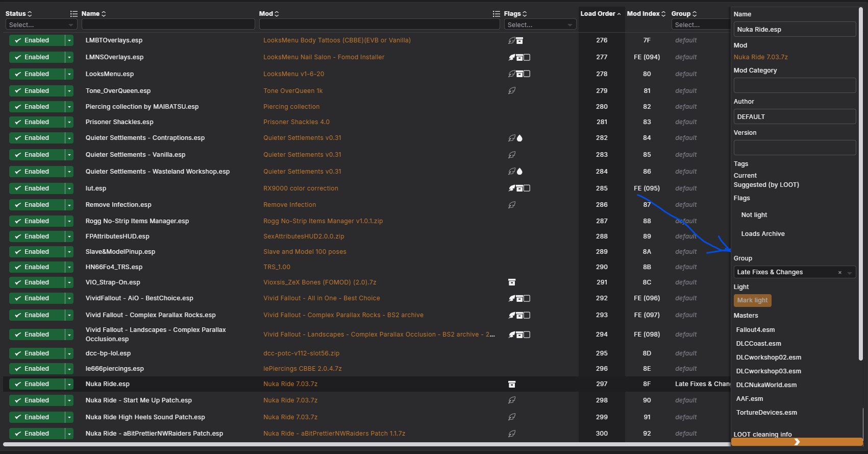Toggle Enabled status for Nuka Ride.esp
Screen dimensions: 868x454
tap(37, 384)
